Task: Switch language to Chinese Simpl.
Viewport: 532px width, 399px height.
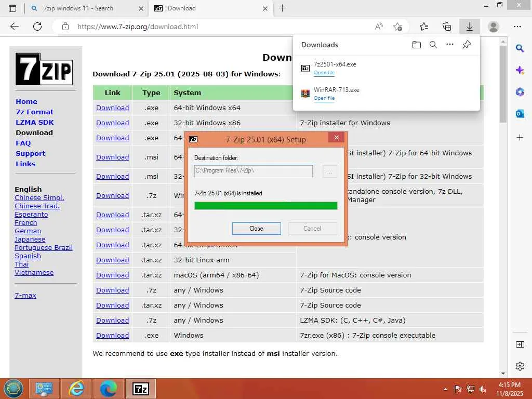Action: (39, 198)
